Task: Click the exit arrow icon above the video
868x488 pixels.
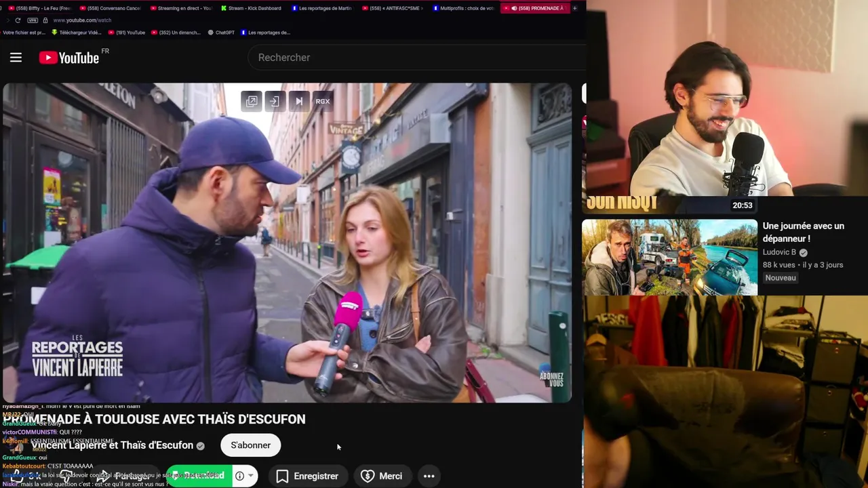Action: pyautogui.click(x=275, y=101)
